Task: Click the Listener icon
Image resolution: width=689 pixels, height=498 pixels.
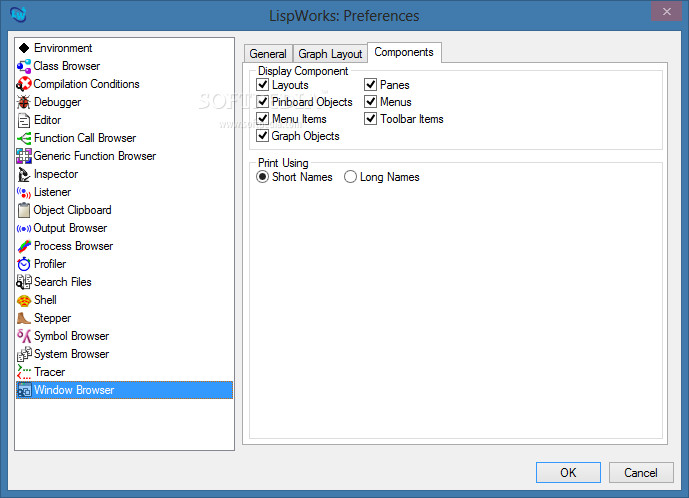Action: (x=24, y=192)
